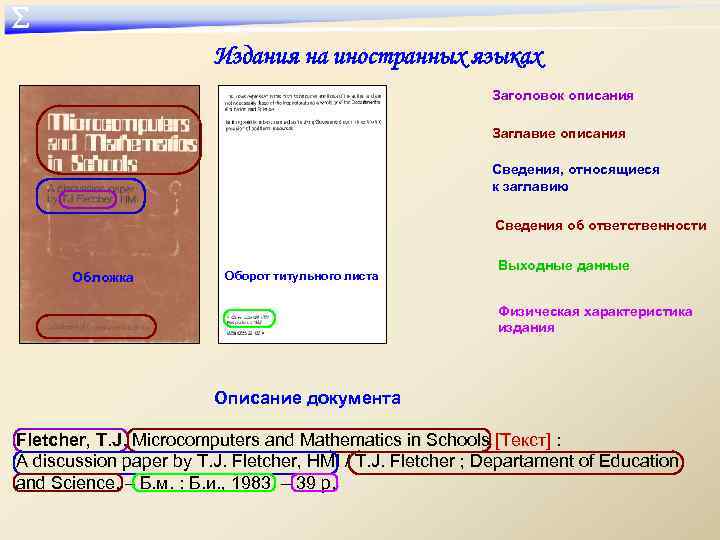The image size is (720, 540).
Task: Click the legend item "Выходные данные"
Action: coord(563,265)
